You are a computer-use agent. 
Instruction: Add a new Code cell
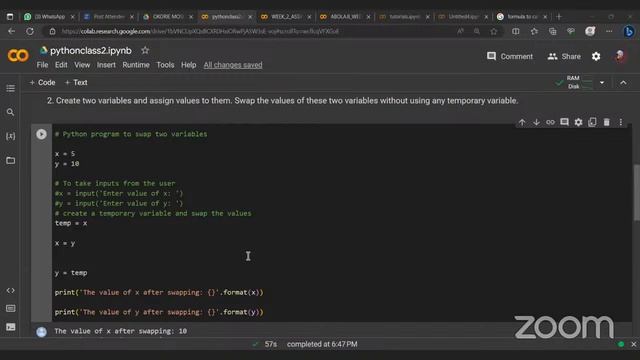pyautogui.click(x=42, y=82)
